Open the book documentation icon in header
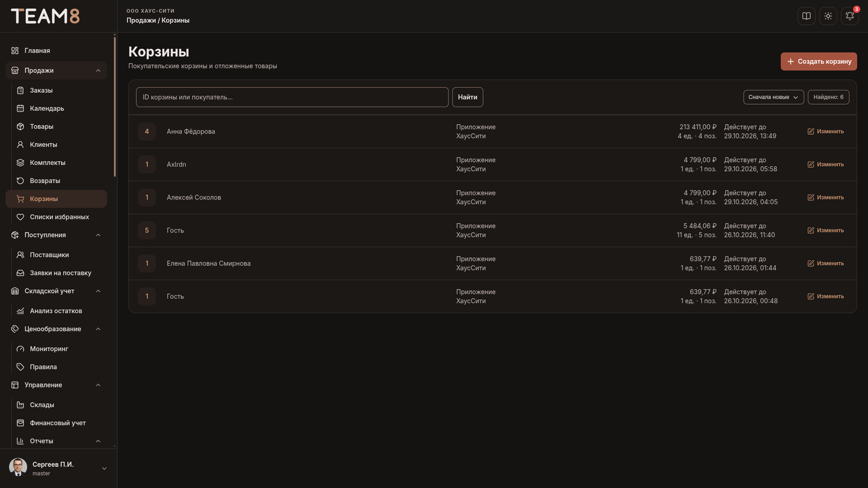The width and height of the screenshot is (868, 488). coord(807,16)
